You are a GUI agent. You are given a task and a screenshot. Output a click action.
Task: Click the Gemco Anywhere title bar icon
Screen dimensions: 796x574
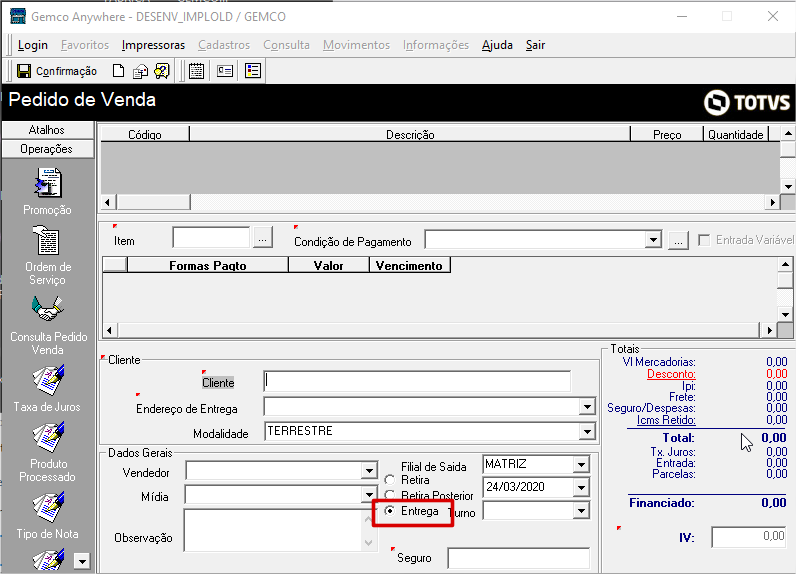click(x=18, y=16)
